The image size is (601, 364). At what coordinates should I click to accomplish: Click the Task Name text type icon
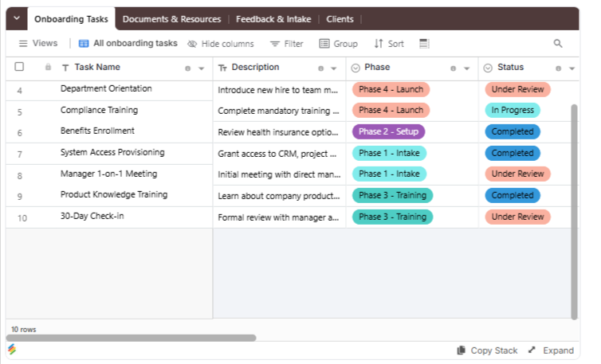(x=65, y=68)
